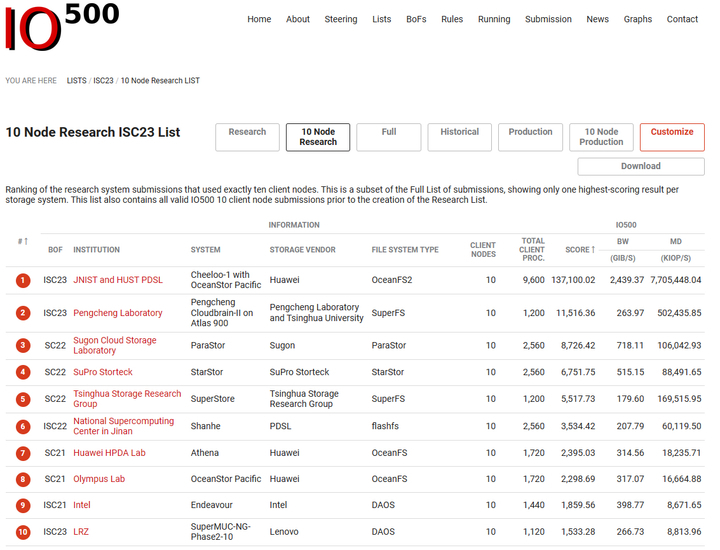Click the Download button
720x550 pixels.
click(x=640, y=166)
